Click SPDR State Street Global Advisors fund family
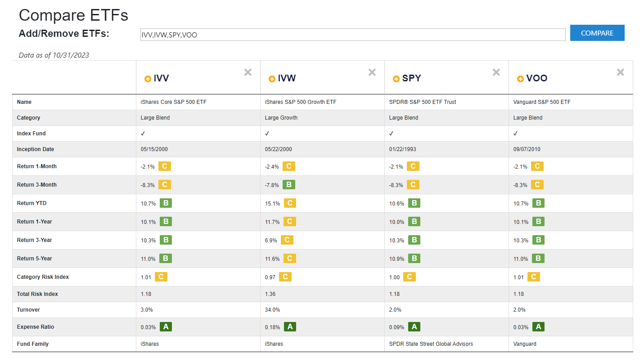644x362 pixels. tap(431, 344)
